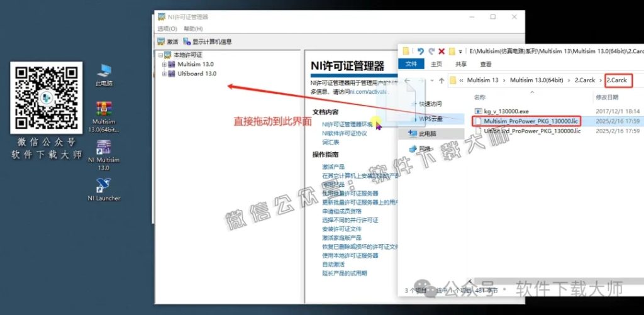Click the folder icon in Explorer address bar
Viewport: 644px width, 315px height.
click(453, 80)
